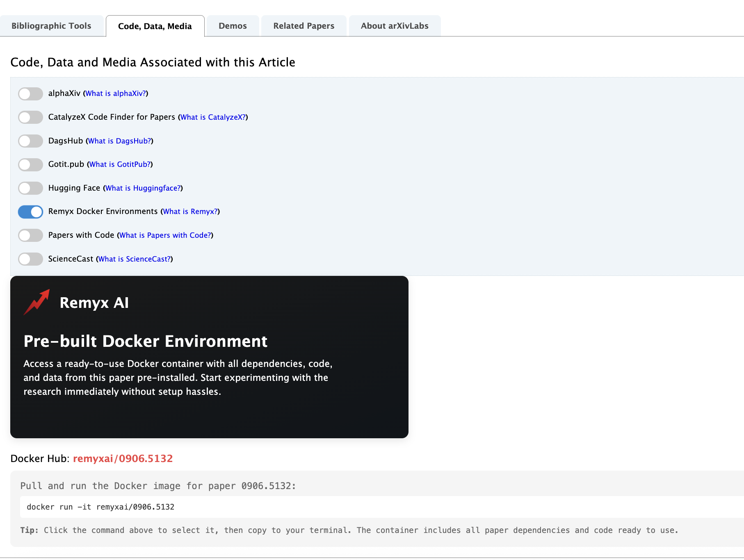The width and height of the screenshot is (744, 560).
Task: Enable the alphaXiv toggle
Action: click(31, 94)
